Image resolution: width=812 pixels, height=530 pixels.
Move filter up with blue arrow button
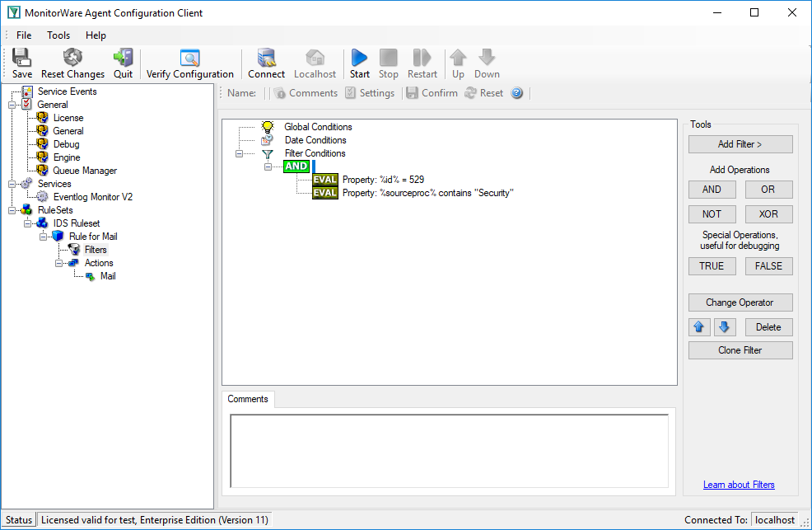point(699,327)
